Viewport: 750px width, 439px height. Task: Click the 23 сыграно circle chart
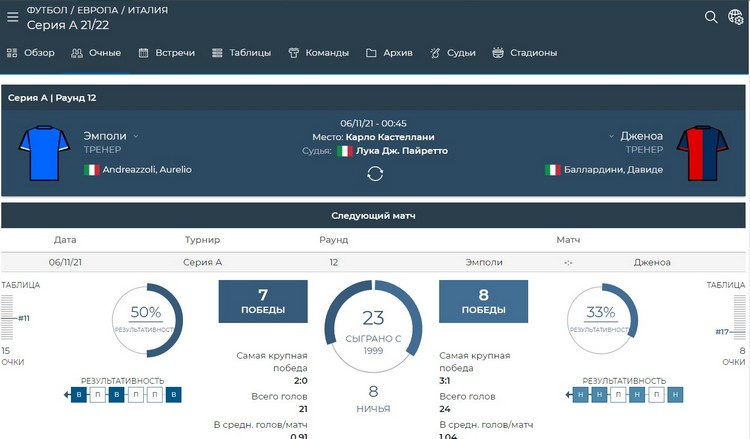tap(373, 327)
